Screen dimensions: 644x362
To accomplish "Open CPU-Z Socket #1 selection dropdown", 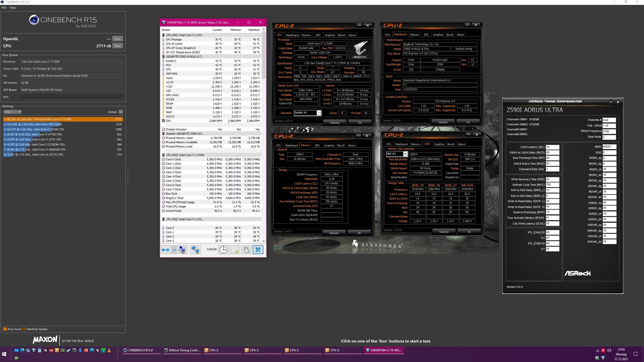I will coord(319,113).
